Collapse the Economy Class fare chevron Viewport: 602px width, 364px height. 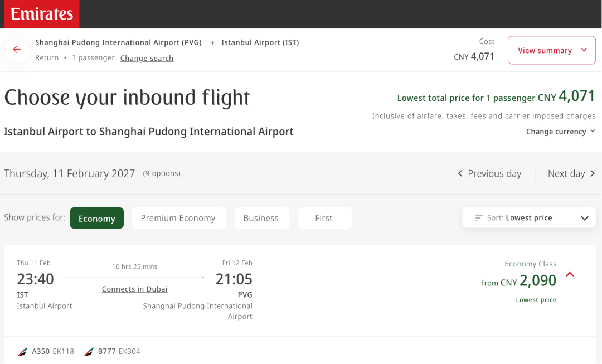(x=570, y=275)
